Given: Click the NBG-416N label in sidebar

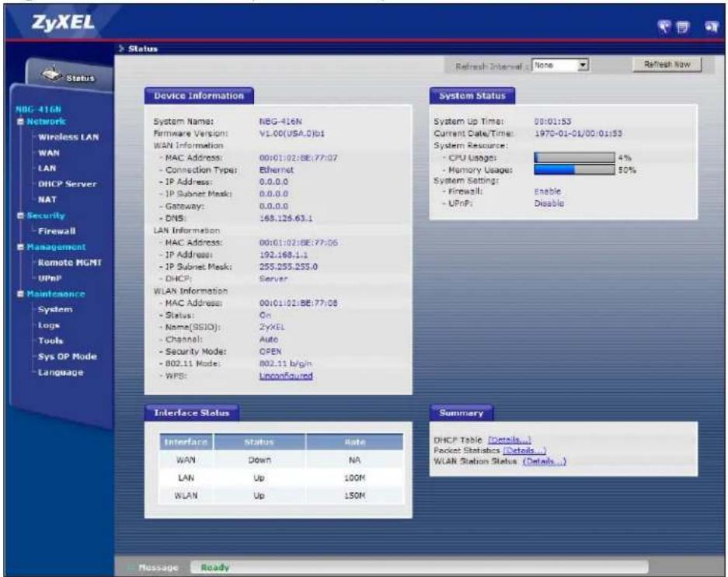Looking at the screenshot, I should 38,109.
